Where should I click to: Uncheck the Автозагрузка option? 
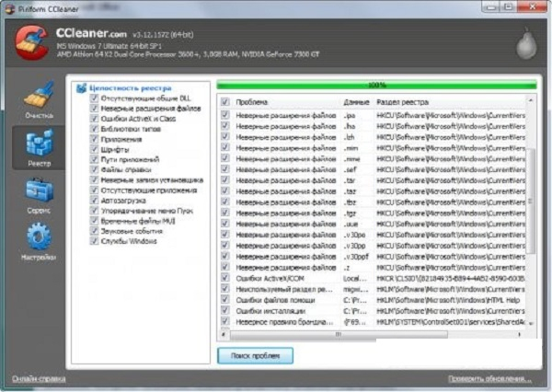[x=94, y=201]
